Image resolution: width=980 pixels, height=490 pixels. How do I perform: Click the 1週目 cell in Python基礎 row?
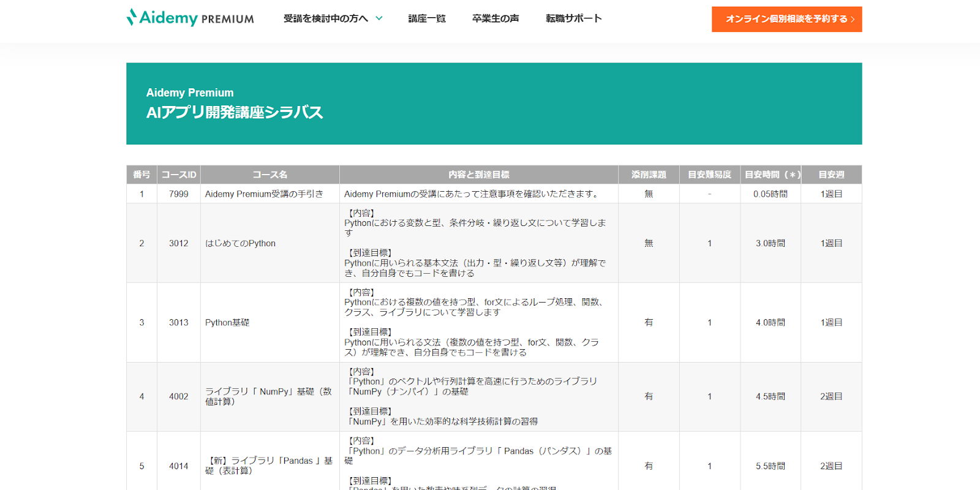tap(831, 322)
